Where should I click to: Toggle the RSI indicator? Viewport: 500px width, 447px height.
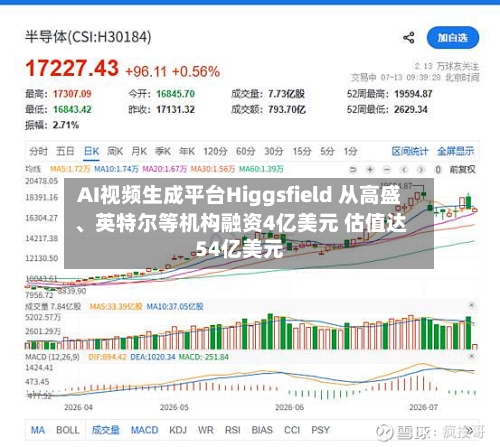pos(233,430)
